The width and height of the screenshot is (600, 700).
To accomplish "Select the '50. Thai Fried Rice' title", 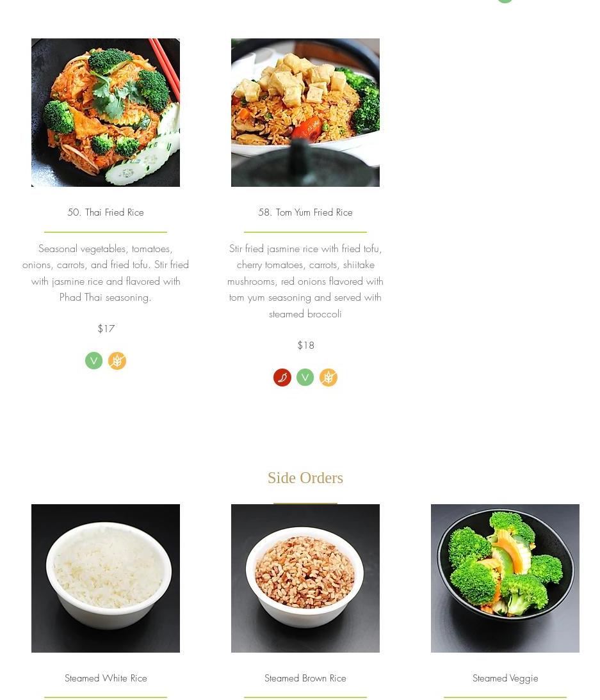I will [x=106, y=212].
